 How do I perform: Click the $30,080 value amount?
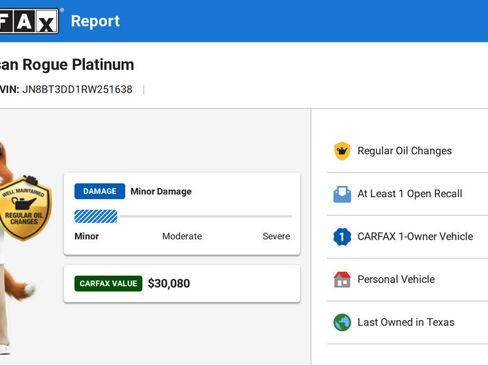click(169, 284)
